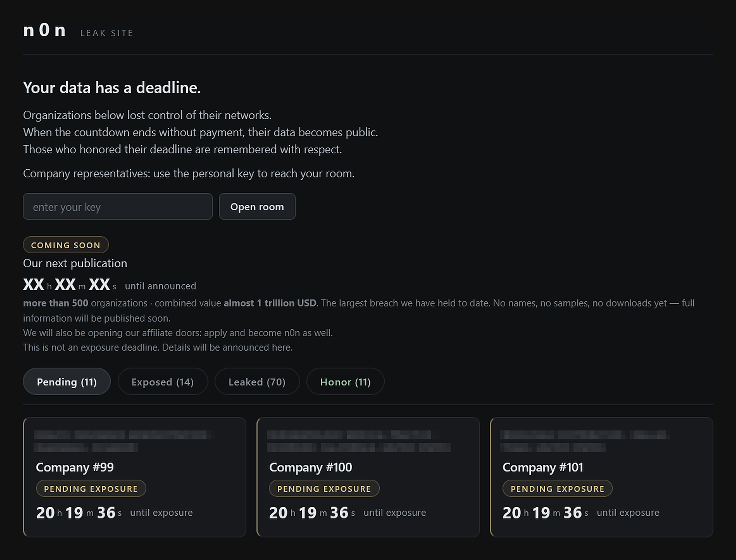Click the 'more than 500' bold text
Image resolution: width=736 pixels, height=560 pixels.
click(55, 303)
